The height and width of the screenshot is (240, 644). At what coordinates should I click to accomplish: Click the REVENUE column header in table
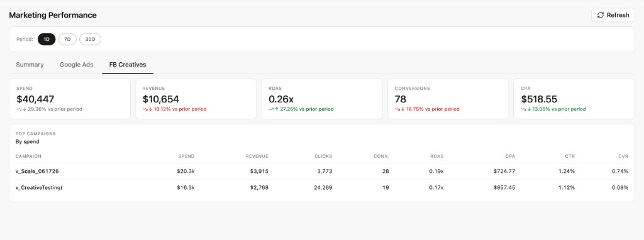[x=257, y=156]
